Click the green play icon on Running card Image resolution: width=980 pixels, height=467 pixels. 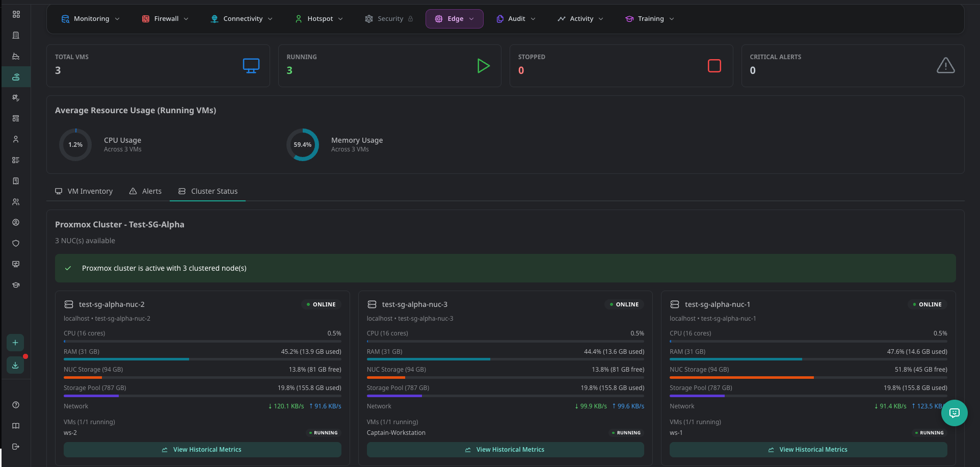tap(483, 66)
